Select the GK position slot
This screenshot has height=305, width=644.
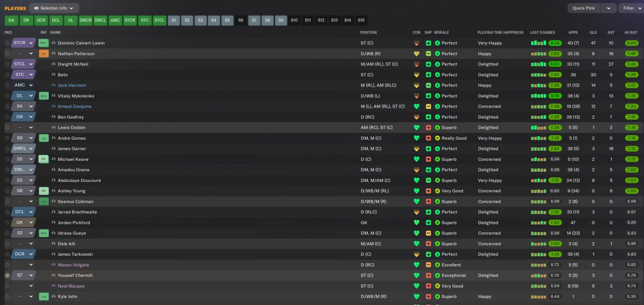[x=11, y=21]
